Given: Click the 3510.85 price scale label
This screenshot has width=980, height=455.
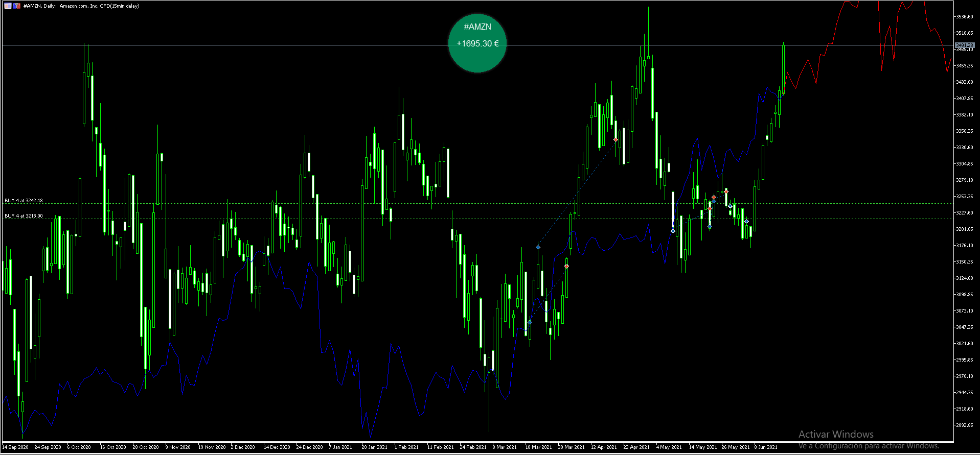Looking at the screenshot, I should pos(965,33).
